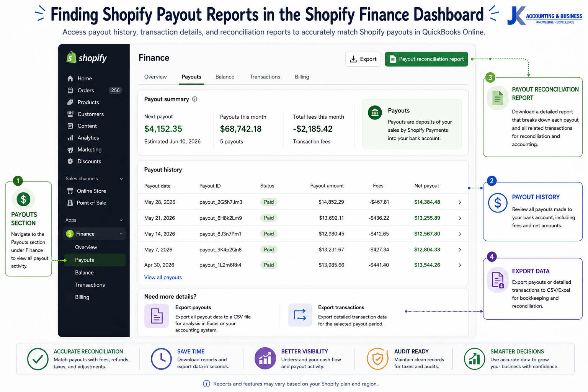Click the Shopify logo in sidebar
This screenshot has height=392, width=588.
pyautogui.click(x=87, y=58)
